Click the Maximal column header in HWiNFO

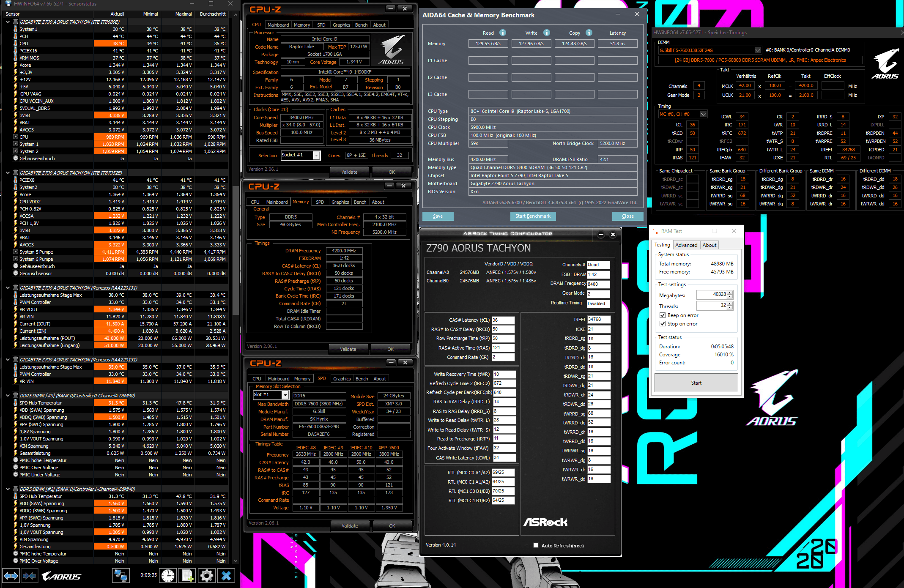tap(184, 14)
